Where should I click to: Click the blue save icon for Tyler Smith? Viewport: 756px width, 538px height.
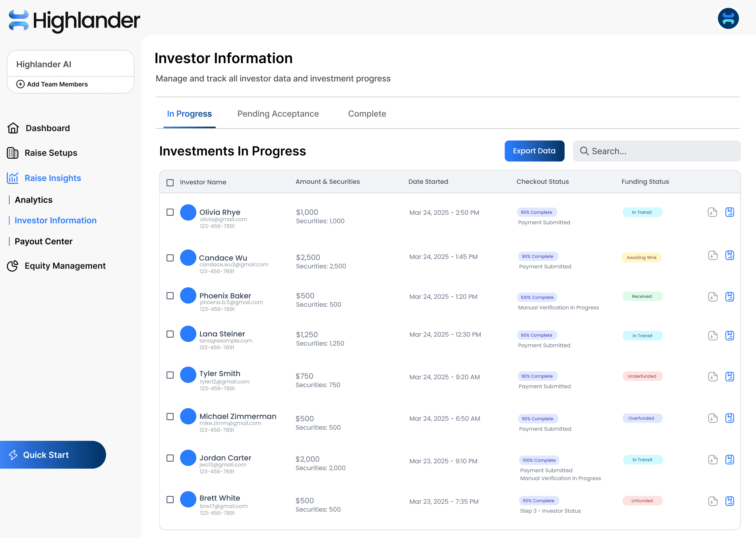point(729,376)
